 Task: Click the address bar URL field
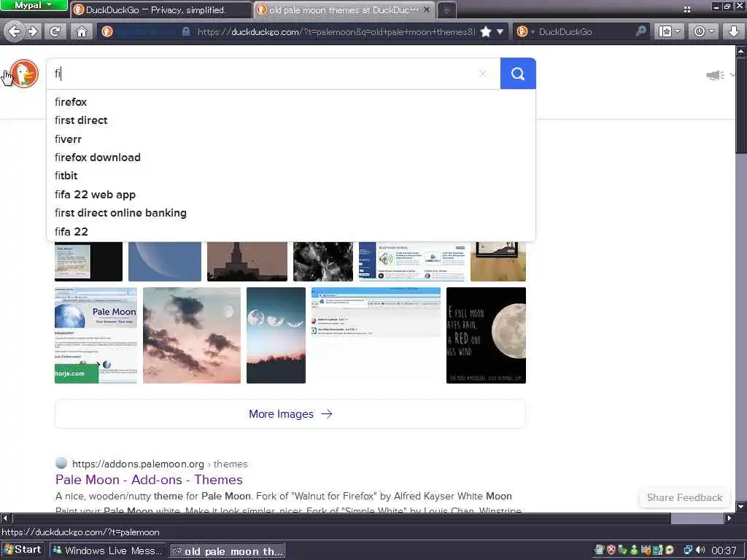336,32
